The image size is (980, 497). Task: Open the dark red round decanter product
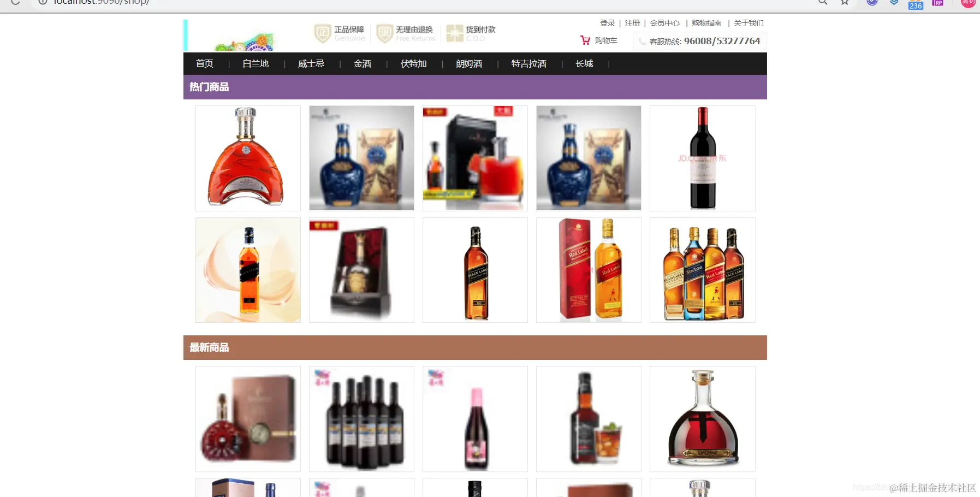click(x=702, y=419)
